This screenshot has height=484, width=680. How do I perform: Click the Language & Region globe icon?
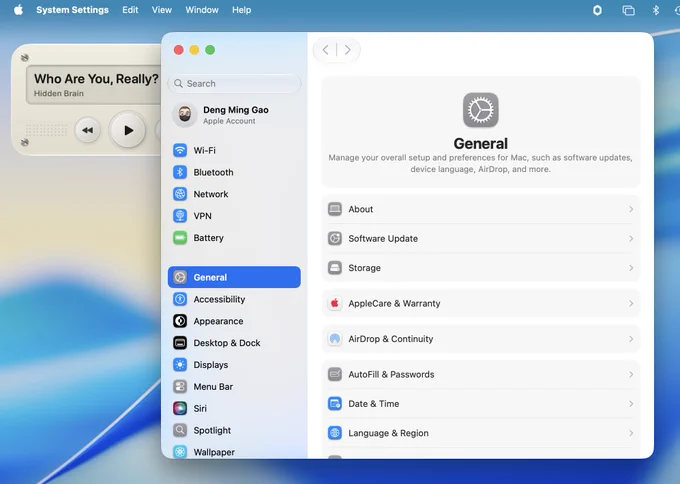click(x=335, y=433)
